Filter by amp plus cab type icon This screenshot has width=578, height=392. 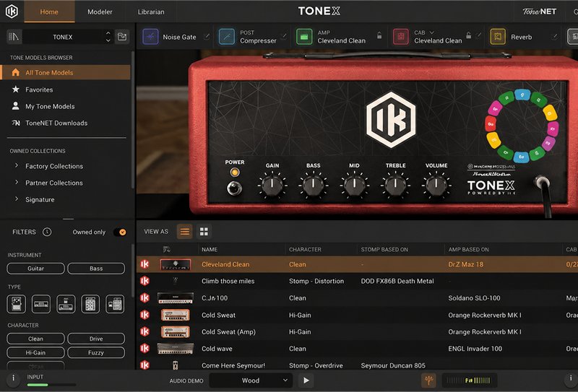(x=115, y=304)
